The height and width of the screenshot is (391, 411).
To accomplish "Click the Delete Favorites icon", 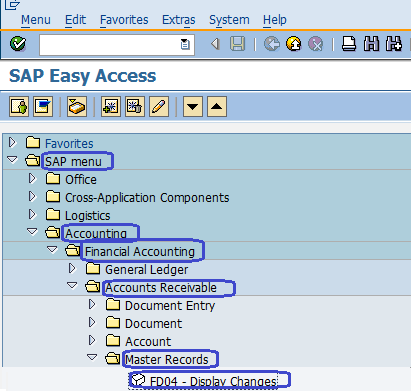I will [x=135, y=107].
